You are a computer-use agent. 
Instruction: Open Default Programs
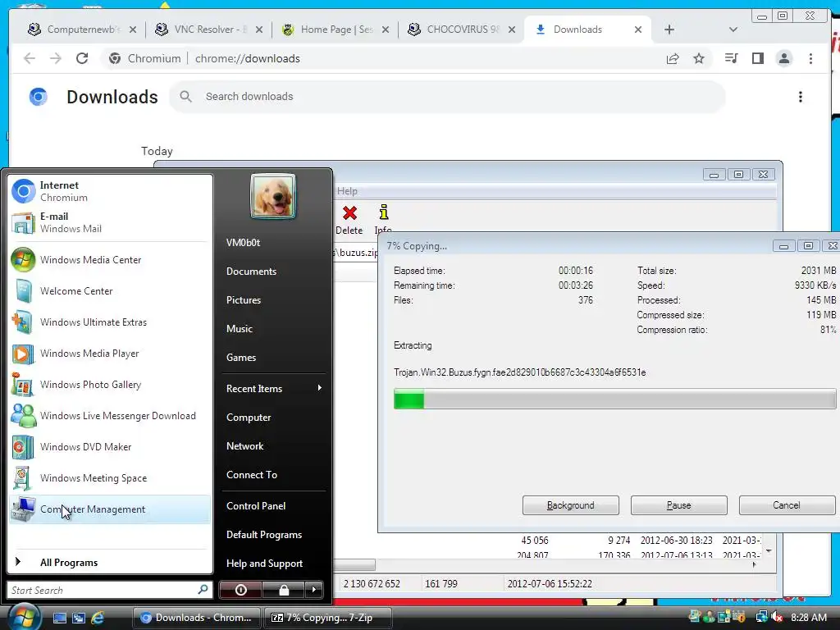coord(273,535)
